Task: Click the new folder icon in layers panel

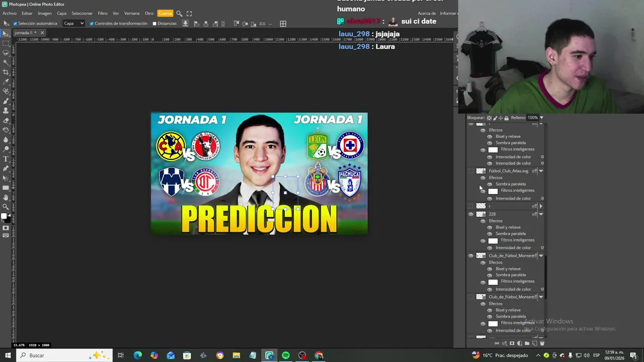Action: pos(527,343)
